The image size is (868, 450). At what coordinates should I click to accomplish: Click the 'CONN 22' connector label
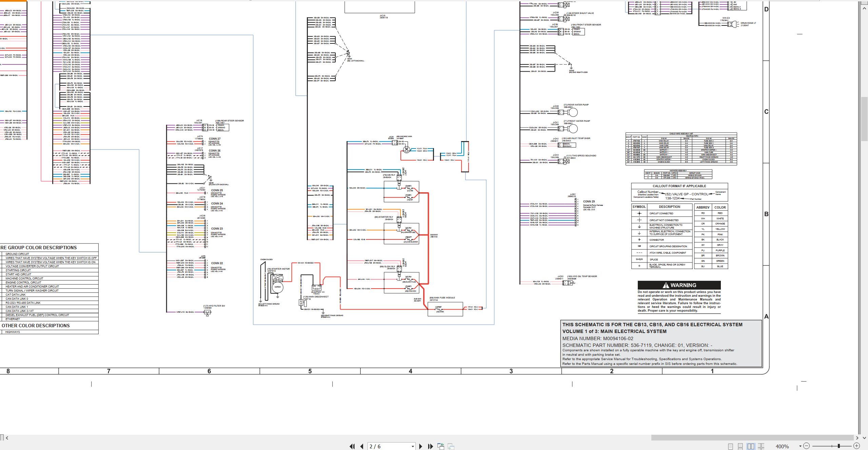217,263
